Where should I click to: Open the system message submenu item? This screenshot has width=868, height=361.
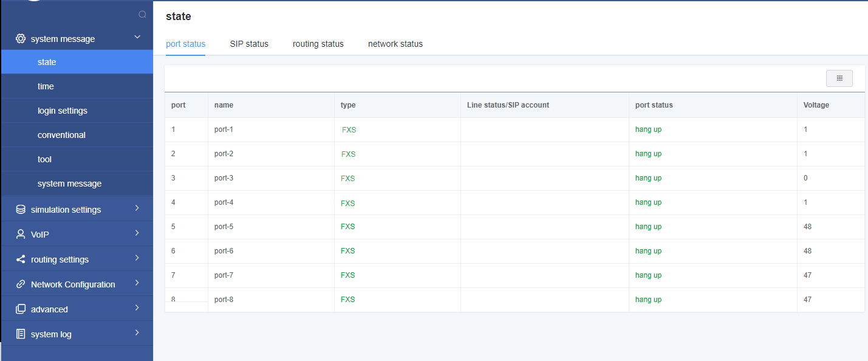pyautogui.click(x=77, y=184)
